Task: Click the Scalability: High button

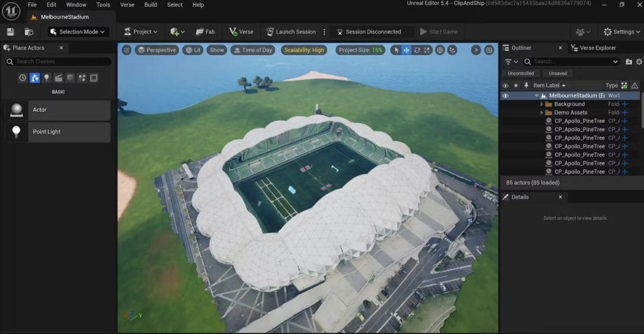Action: [304, 50]
